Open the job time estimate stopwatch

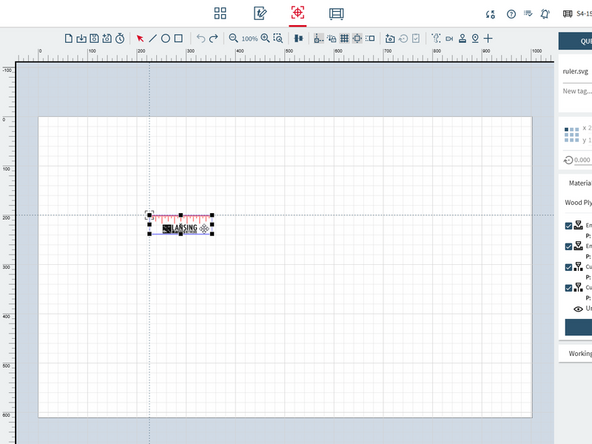pos(120,38)
